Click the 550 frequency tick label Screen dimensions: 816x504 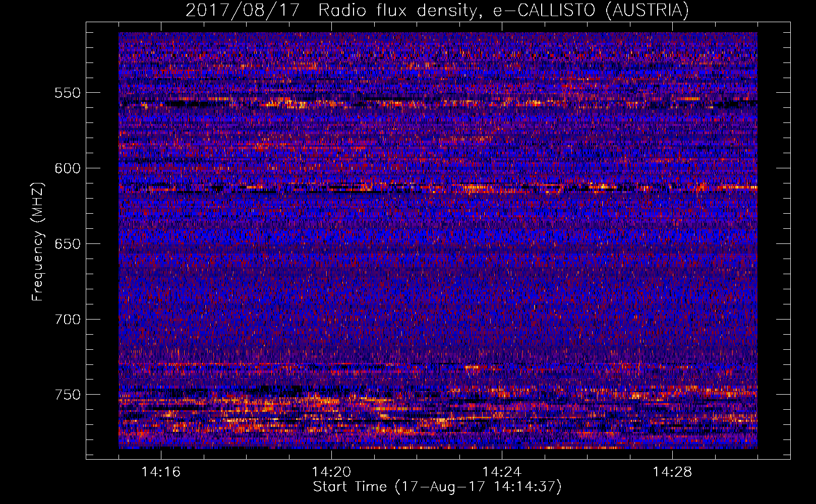pos(68,93)
